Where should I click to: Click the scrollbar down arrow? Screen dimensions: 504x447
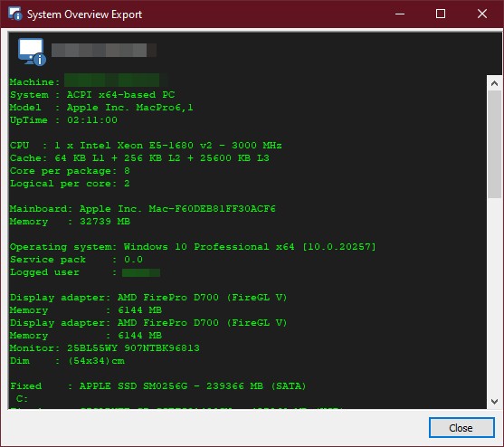point(494,402)
